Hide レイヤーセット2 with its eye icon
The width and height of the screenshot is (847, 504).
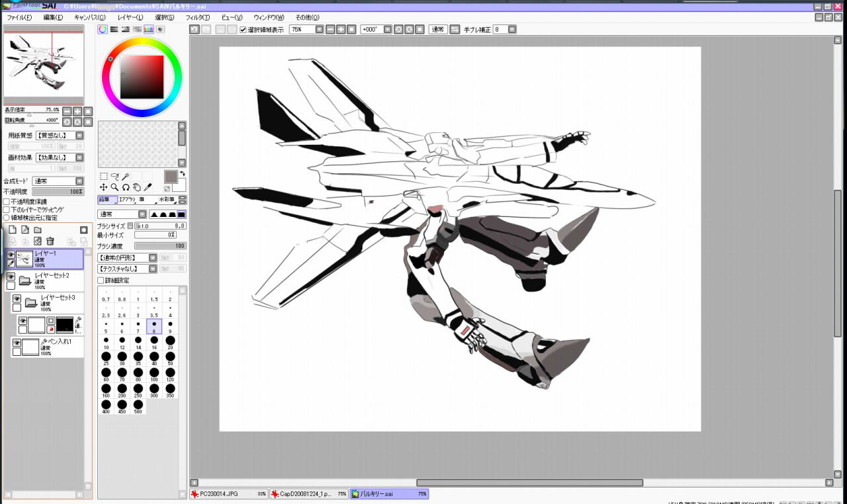[x=11, y=277]
